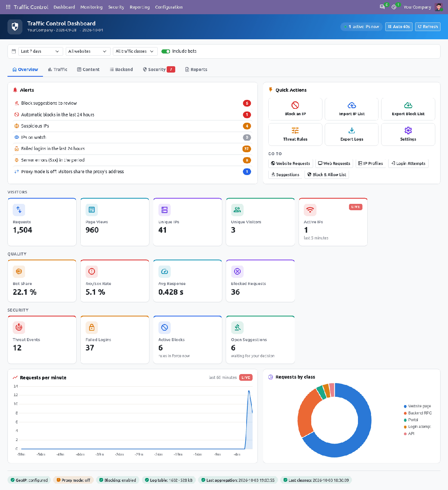The width and height of the screenshot is (448, 490).
Task: Open the Security top menu
Action: (x=116, y=7)
